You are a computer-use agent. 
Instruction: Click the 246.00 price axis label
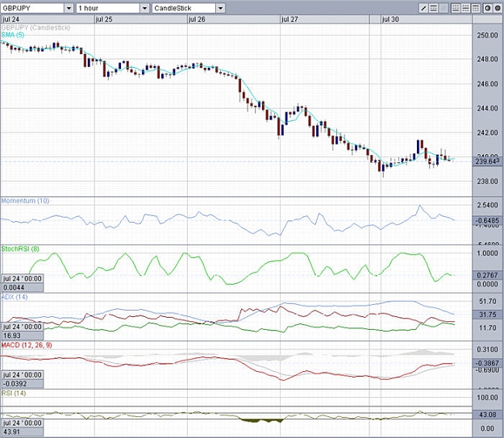click(x=487, y=84)
